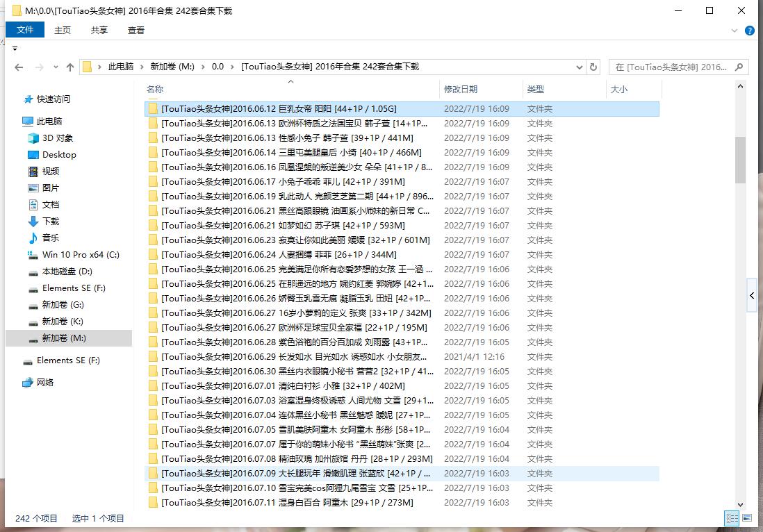The image size is (763, 532).
Task: Switch to details view icon
Action: tap(732, 518)
